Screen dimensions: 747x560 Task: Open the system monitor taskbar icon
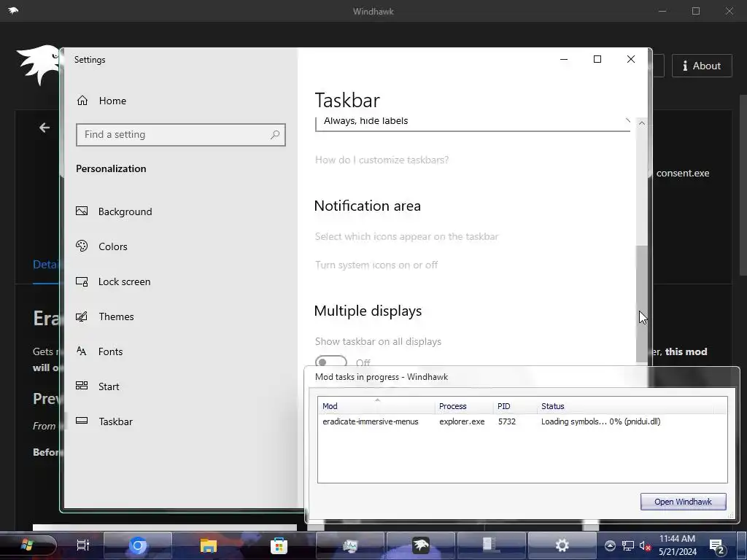pos(349,545)
